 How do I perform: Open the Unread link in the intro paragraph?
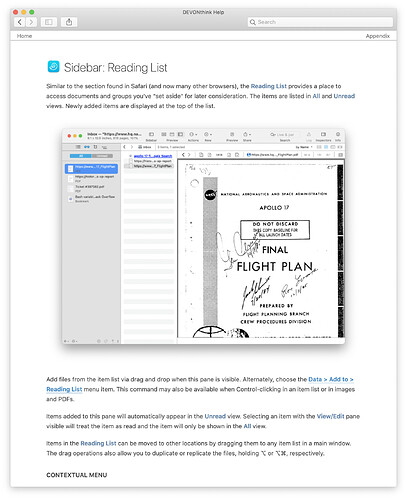point(344,96)
